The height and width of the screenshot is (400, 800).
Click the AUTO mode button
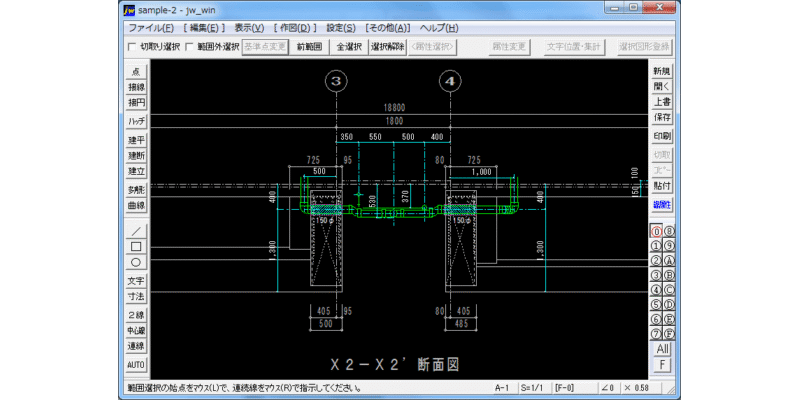coord(136,365)
